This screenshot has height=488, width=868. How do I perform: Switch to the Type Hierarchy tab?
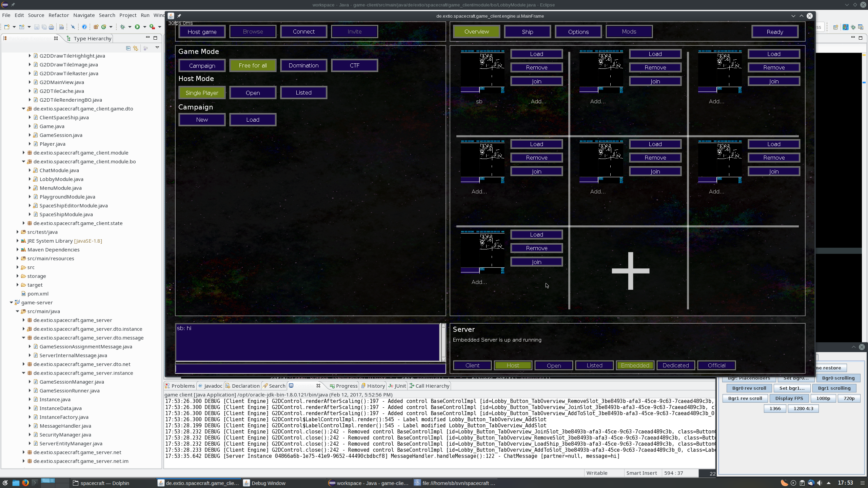[x=89, y=38]
